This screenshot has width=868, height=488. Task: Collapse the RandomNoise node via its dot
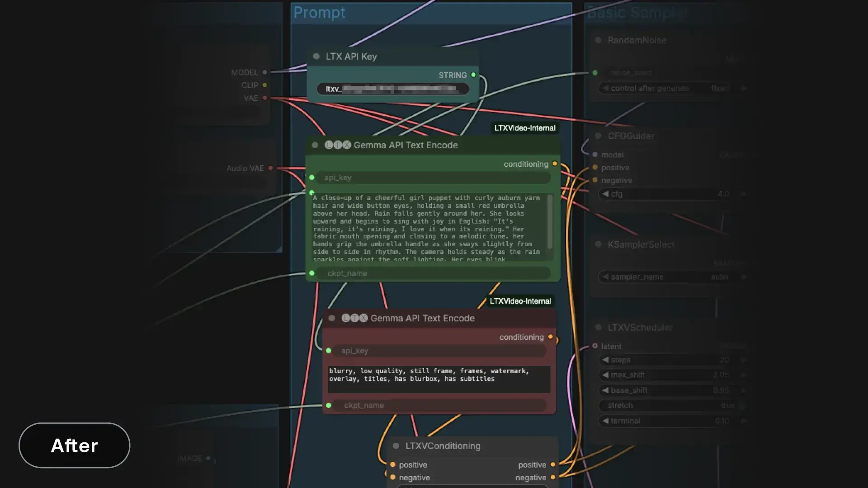598,40
